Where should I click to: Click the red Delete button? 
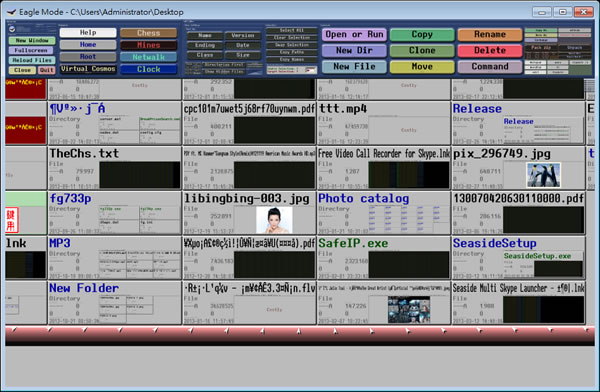(x=490, y=51)
